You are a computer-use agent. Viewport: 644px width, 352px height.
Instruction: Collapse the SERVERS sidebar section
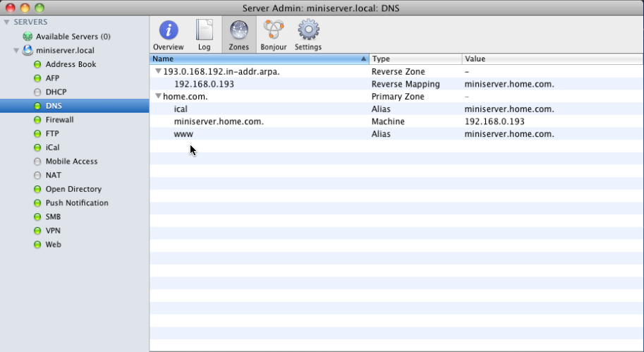(6, 22)
